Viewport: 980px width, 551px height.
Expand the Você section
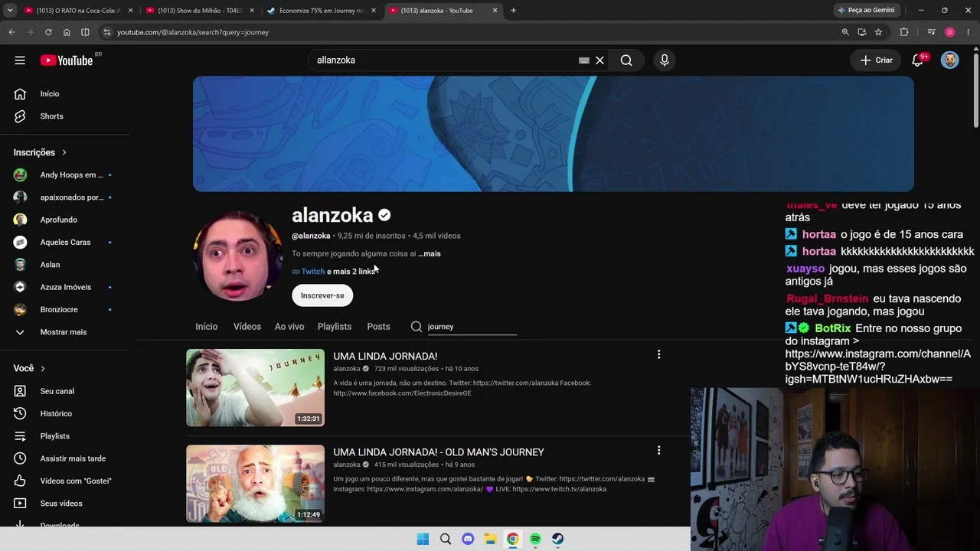tap(30, 368)
